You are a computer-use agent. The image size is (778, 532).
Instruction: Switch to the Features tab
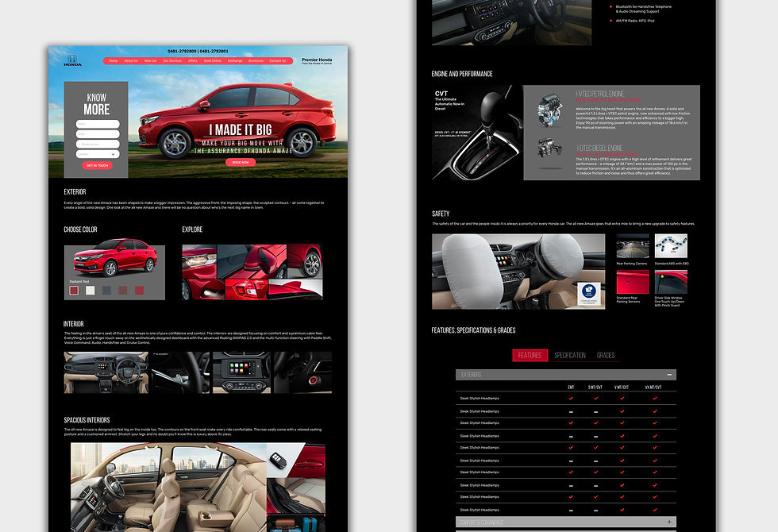click(x=530, y=356)
